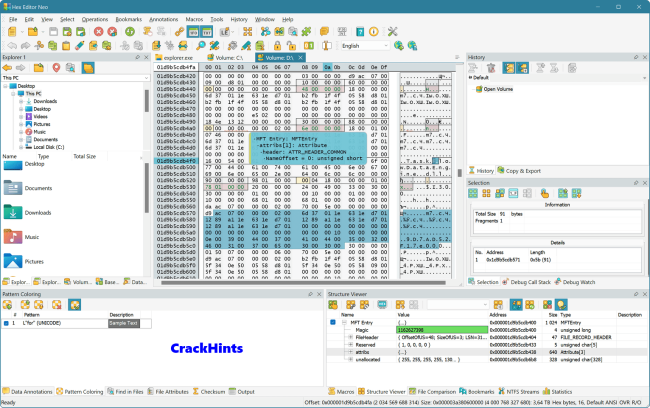
Task: Click the red X circle toolbar icon
Action: pos(99,32)
